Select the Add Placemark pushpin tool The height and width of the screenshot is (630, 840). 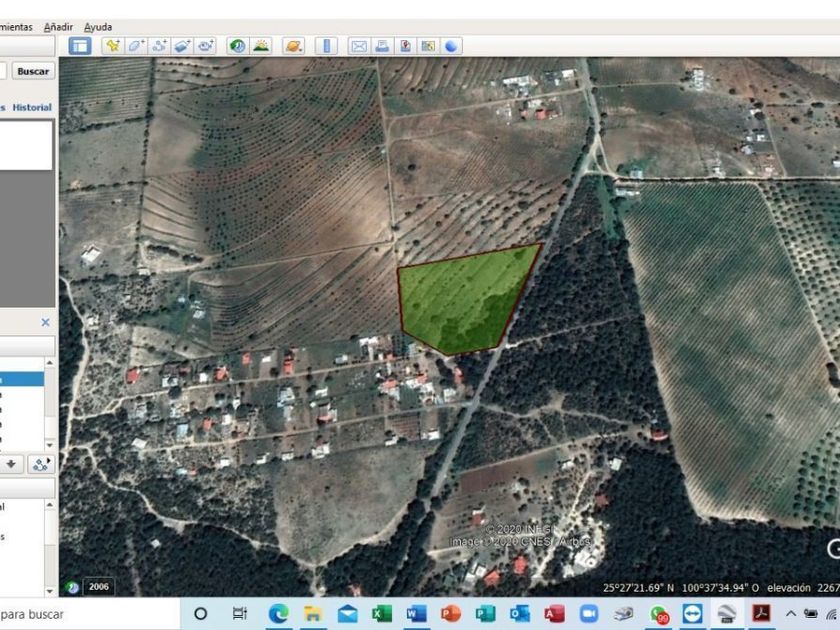click(x=112, y=46)
